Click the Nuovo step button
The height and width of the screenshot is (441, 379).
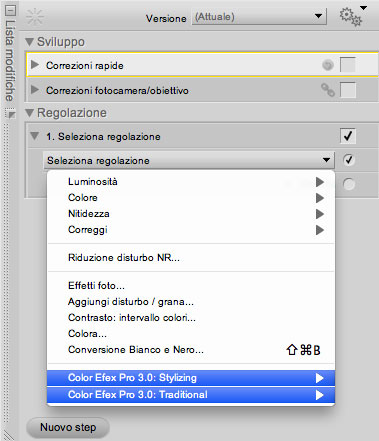(x=68, y=427)
